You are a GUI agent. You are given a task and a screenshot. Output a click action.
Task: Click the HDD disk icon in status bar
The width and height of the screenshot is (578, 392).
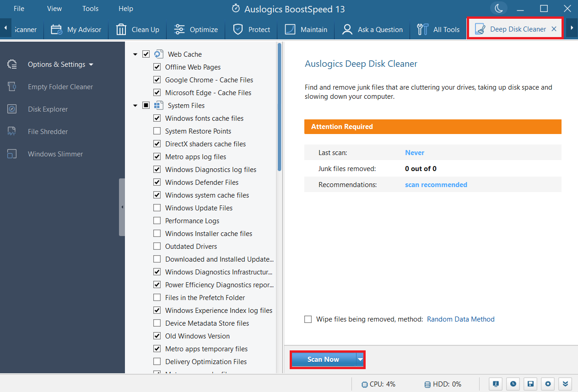(427, 384)
